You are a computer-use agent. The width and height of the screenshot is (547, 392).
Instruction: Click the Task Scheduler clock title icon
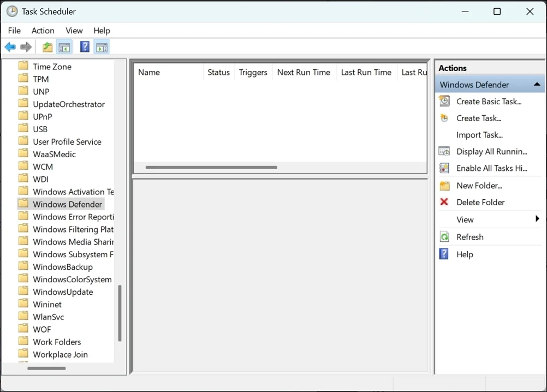[12, 11]
